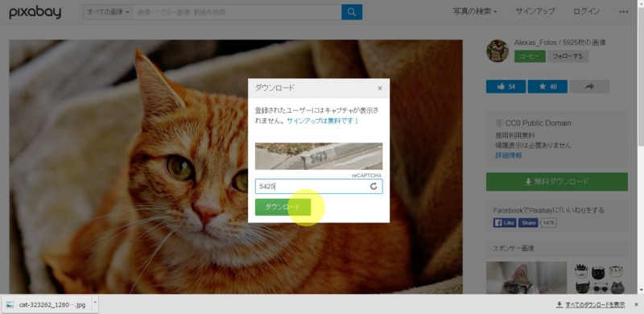The height and width of the screenshot is (314, 644).
Task: Click the スポンサー画像 heading
Action: [x=514, y=248]
